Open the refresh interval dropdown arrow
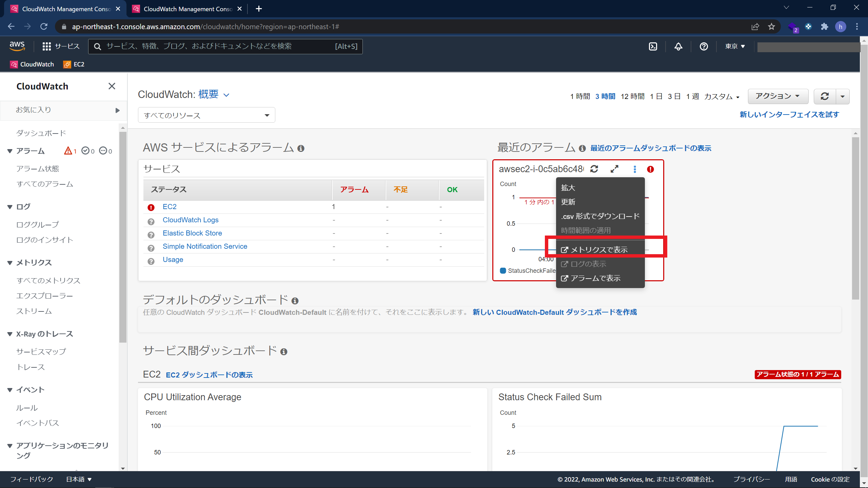The width and height of the screenshot is (868, 488). [x=843, y=97]
